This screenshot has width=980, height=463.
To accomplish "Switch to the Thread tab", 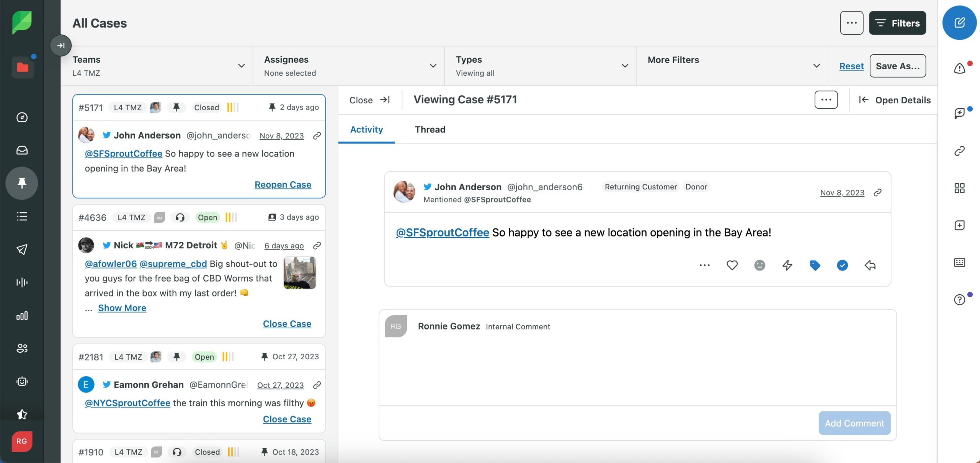I will (x=430, y=129).
